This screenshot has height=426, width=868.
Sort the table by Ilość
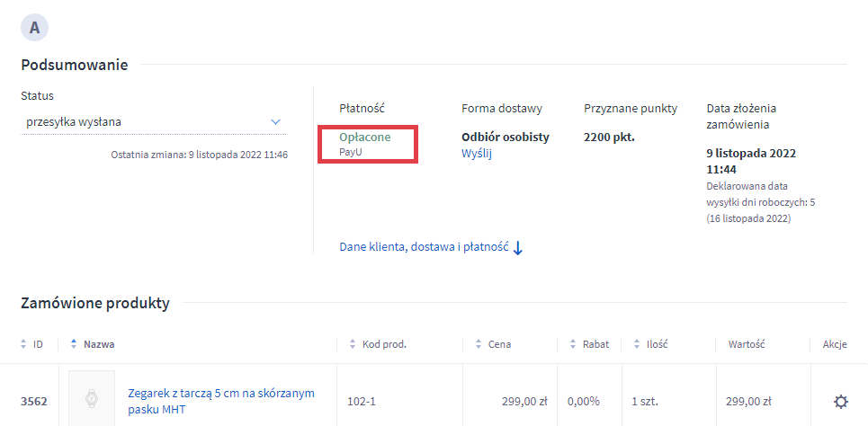[650, 344]
